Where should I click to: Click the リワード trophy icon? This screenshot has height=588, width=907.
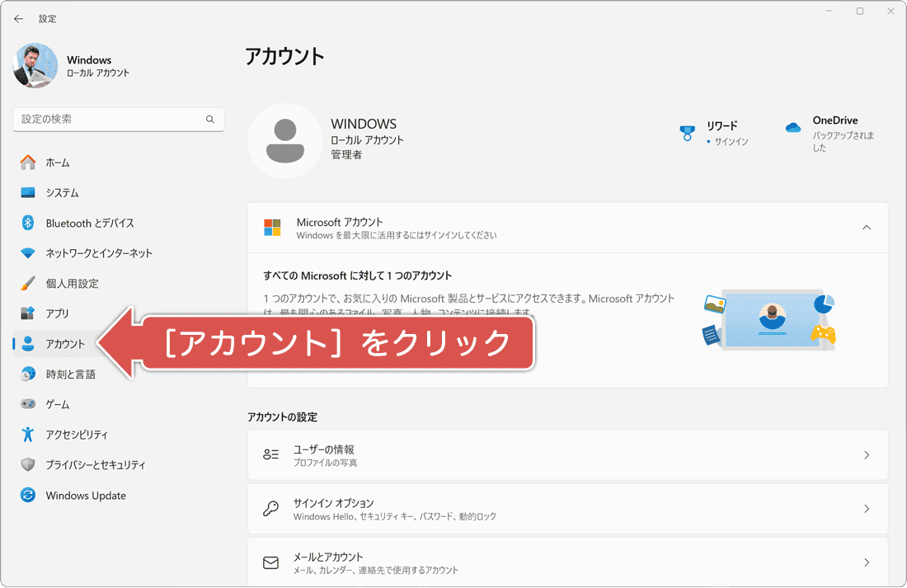coord(687,131)
